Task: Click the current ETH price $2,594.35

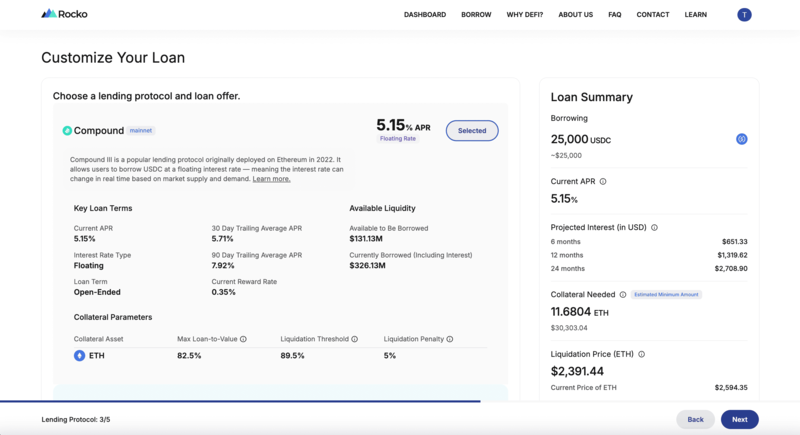Action: (731, 388)
